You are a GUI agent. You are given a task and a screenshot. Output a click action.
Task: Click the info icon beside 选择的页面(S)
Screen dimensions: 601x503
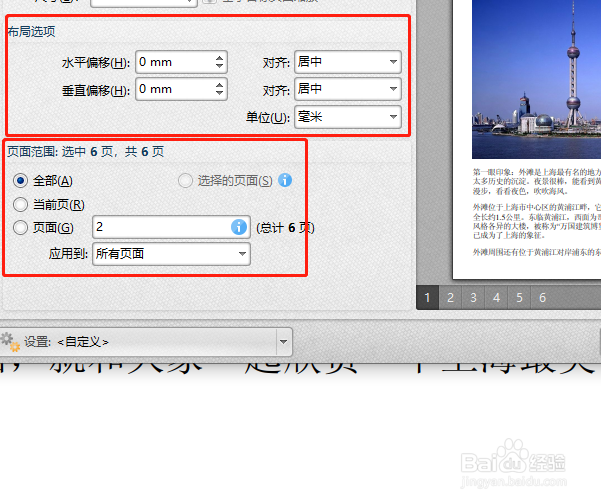pos(285,180)
